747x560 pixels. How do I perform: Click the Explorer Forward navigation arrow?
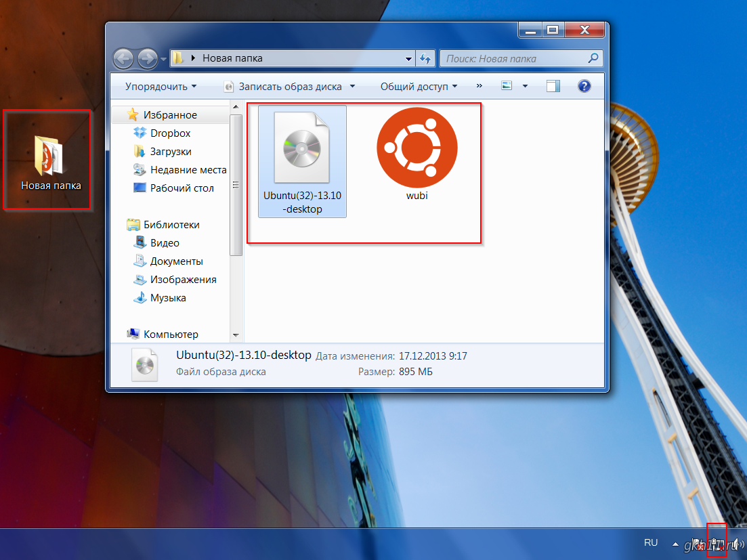click(x=146, y=59)
